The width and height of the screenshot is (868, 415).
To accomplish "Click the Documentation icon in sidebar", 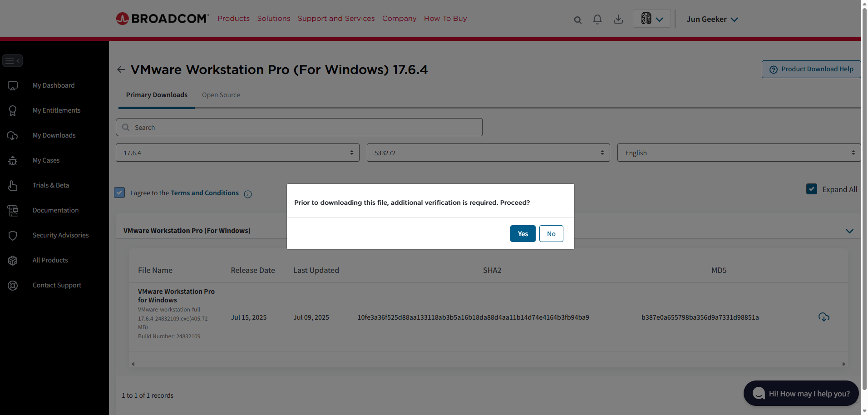I will click(13, 211).
